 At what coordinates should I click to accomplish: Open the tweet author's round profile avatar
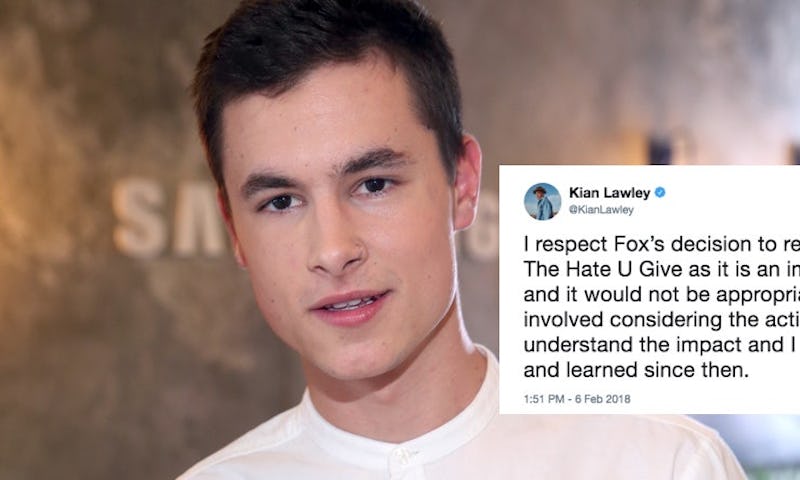(542, 201)
